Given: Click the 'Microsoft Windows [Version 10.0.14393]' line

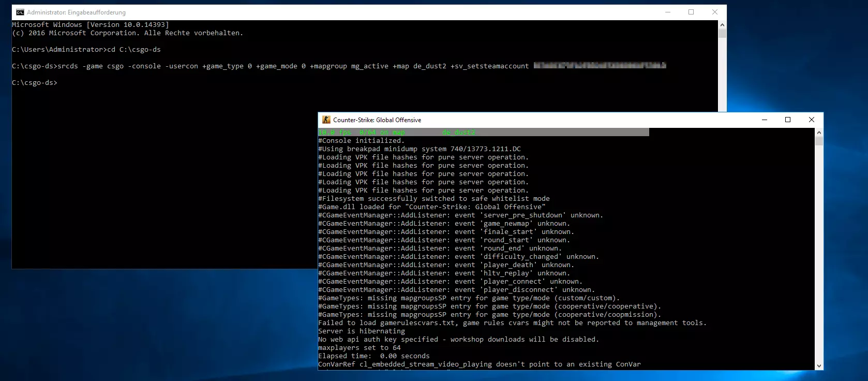Looking at the screenshot, I should click(x=91, y=24).
